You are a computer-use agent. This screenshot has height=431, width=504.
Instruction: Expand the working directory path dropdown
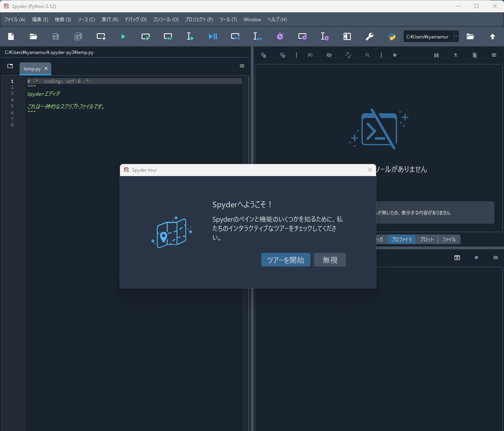pyautogui.click(x=456, y=36)
